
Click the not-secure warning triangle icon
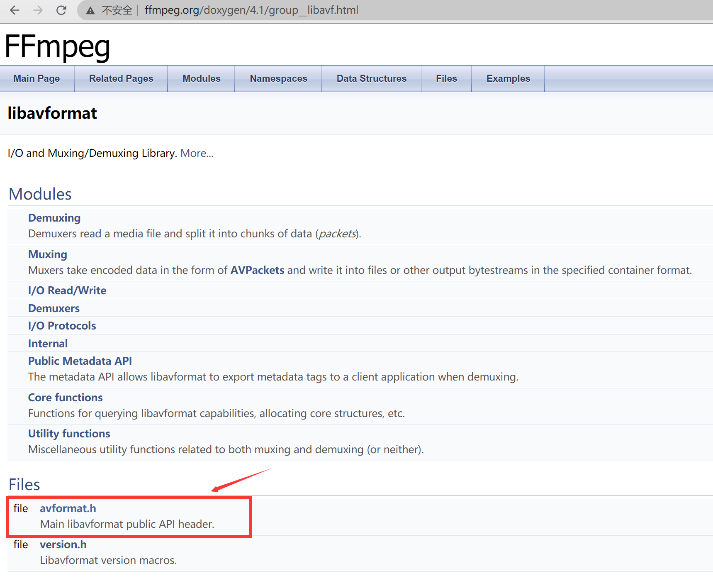coord(90,10)
